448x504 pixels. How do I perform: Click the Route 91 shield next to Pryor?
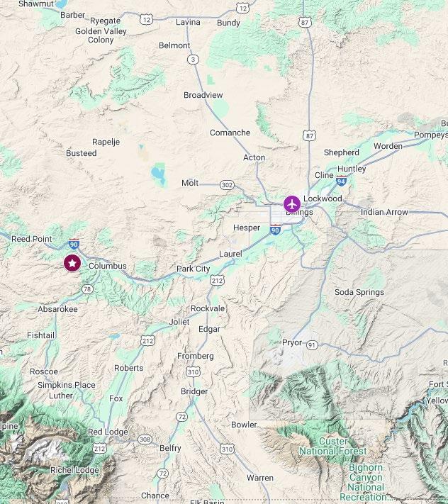[x=312, y=345]
